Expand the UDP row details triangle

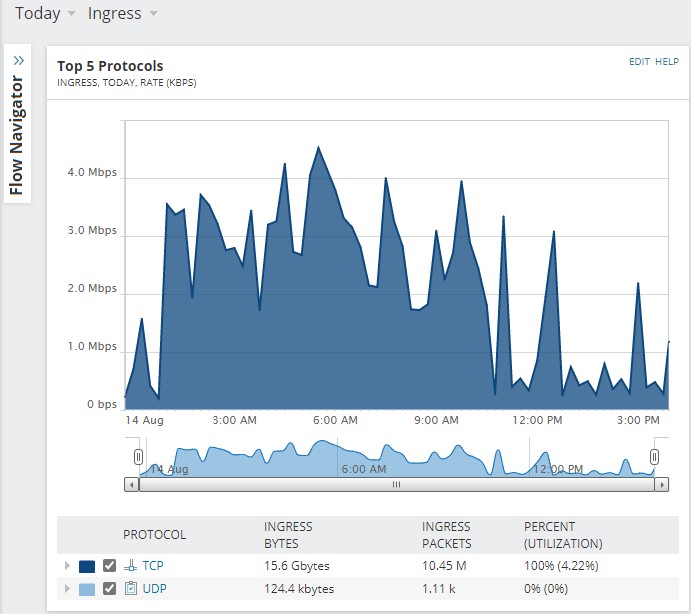pos(67,588)
